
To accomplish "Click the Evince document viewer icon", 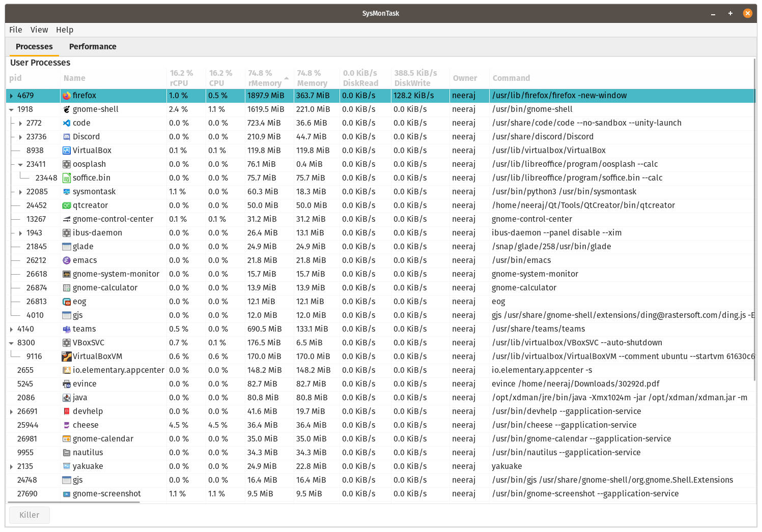I will point(66,383).
